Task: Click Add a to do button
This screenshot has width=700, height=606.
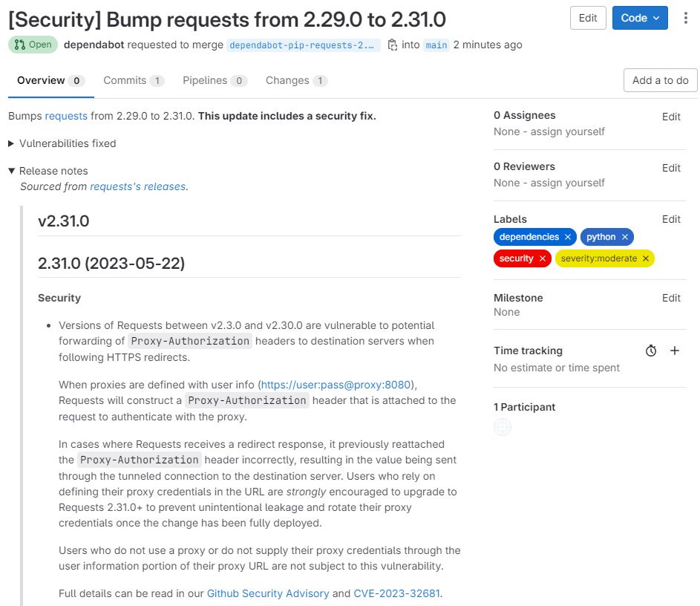Action: click(x=660, y=80)
